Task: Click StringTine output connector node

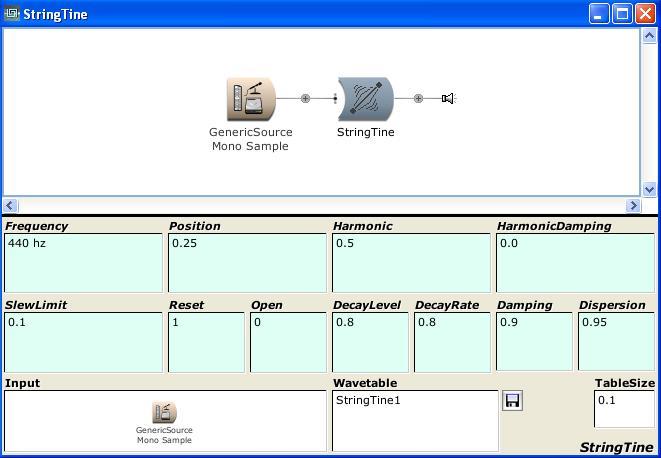Action: (x=418, y=98)
